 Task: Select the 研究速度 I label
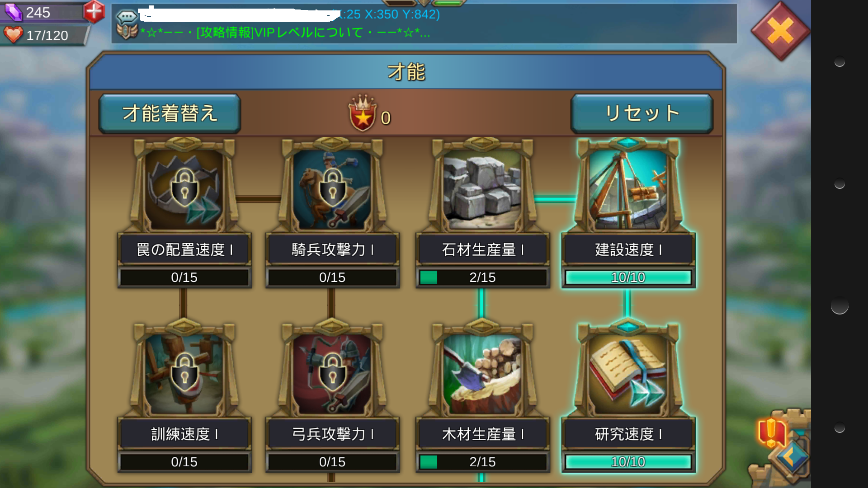pos(628,434)
